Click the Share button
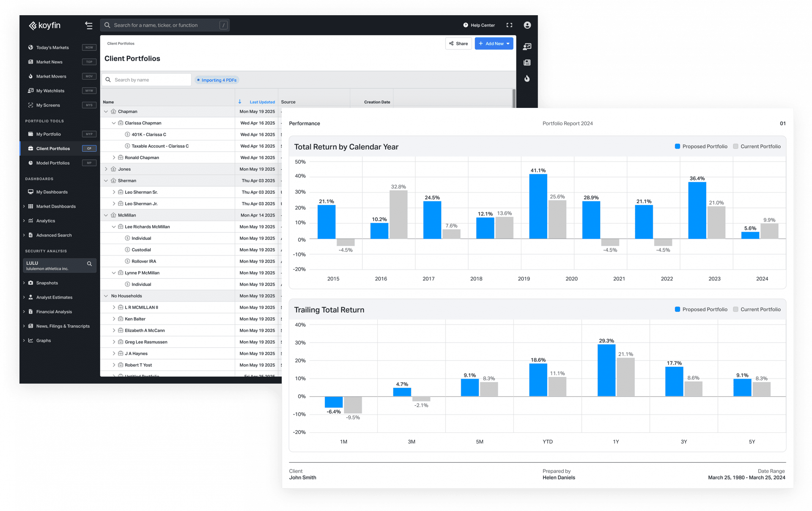812x511 pixels. pyautogui.click(x=458, y=43)
